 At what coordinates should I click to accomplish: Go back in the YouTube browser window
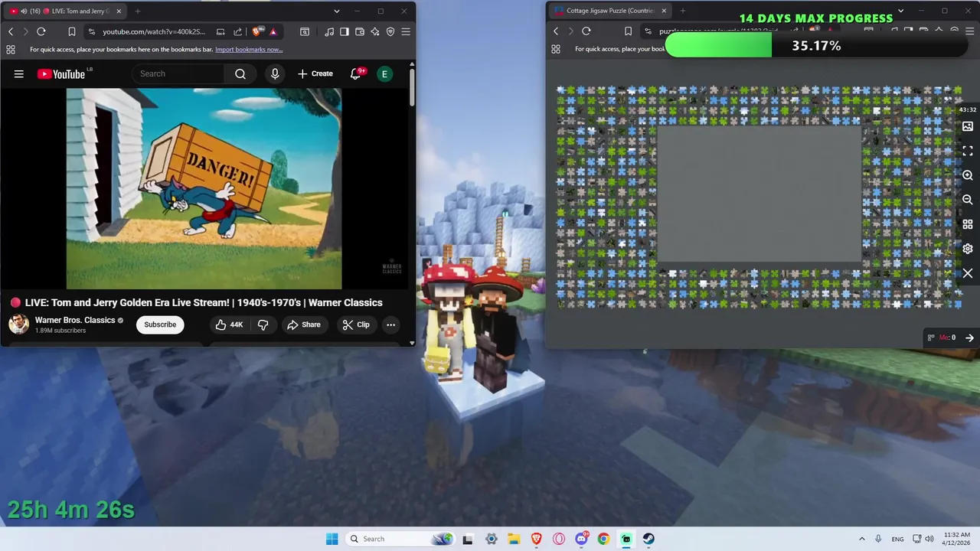[11, 31]
